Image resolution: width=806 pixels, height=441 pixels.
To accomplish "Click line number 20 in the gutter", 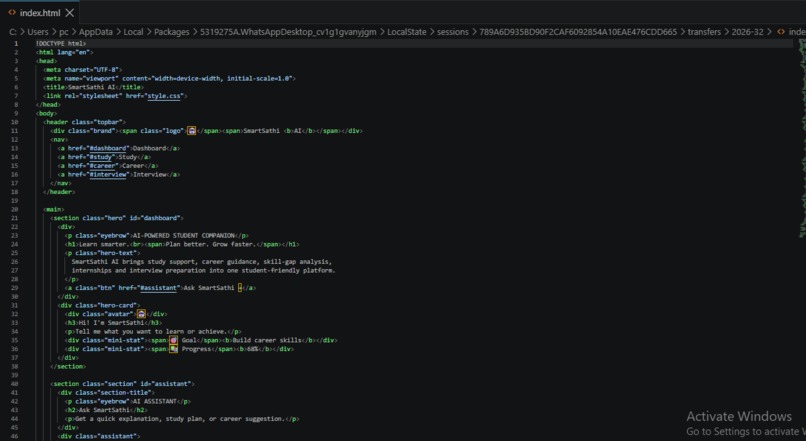I will 14,209.
